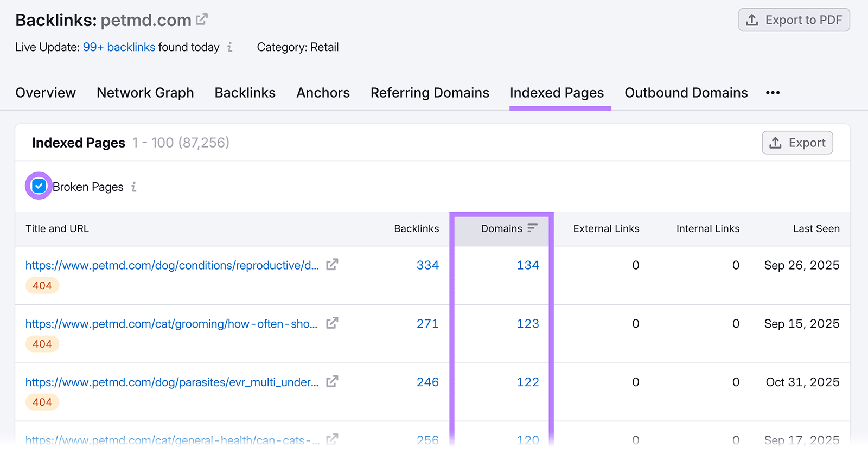Sort by Internal Links column header

point(708,229)
